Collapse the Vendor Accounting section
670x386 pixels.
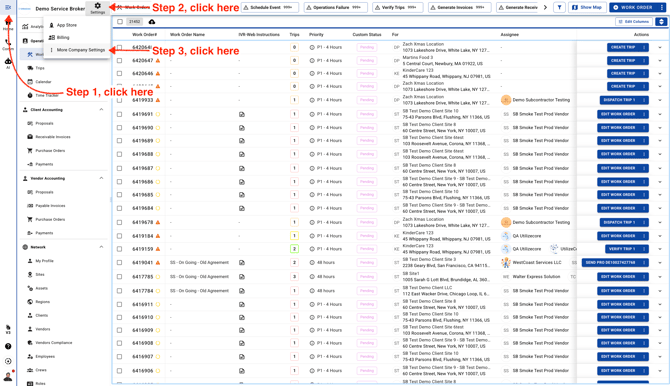(101, 178)
